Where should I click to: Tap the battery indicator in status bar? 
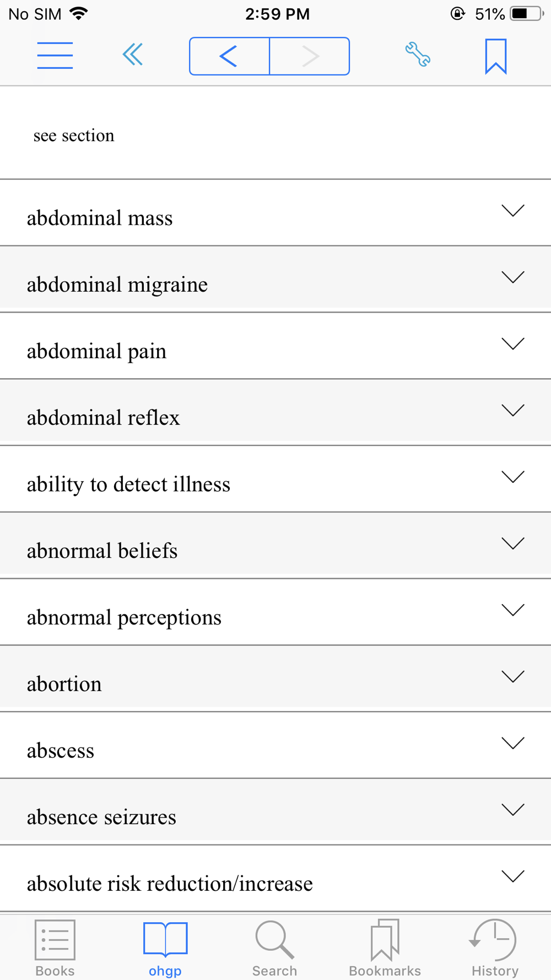click(527, 14)
